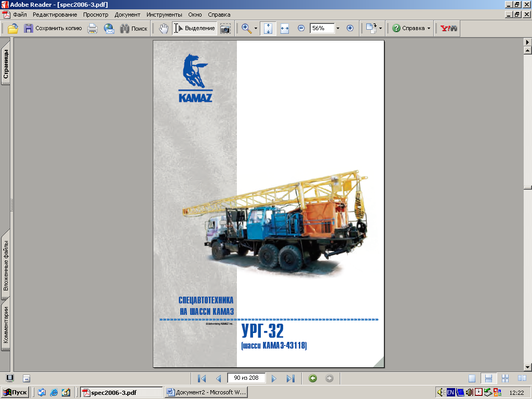Click the vertical scrollbar down arrow
The image size is (532, 399).
[x=527, y=367]
